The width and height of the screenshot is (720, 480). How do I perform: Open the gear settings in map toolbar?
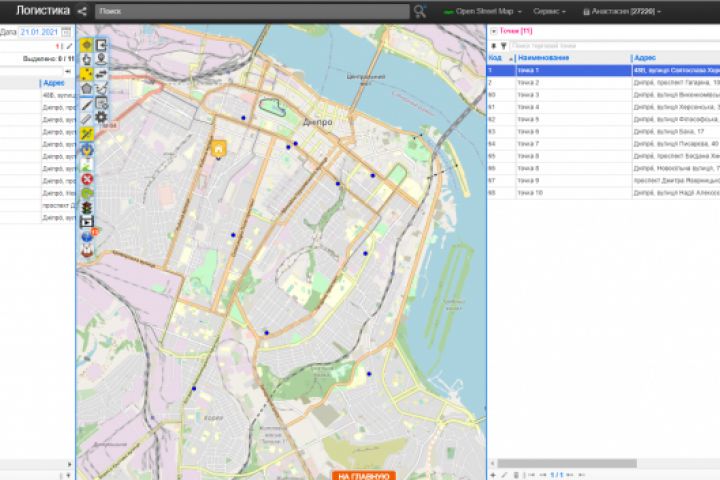click(101, 118)
